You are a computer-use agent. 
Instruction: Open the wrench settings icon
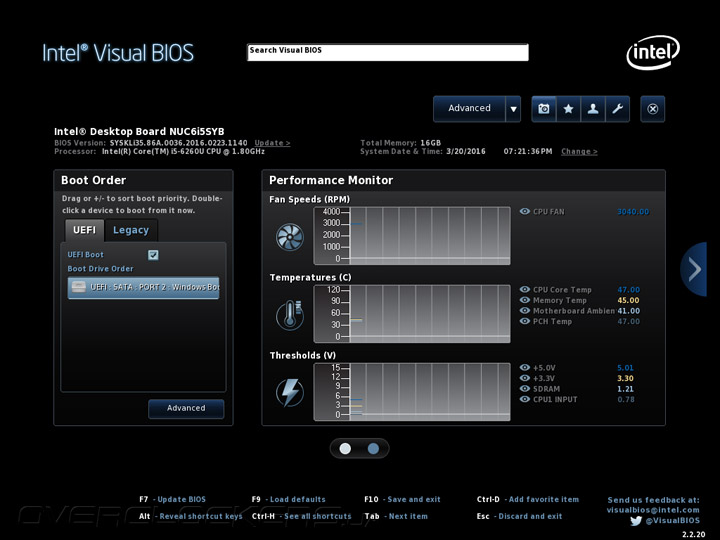[x=618, y=109]
